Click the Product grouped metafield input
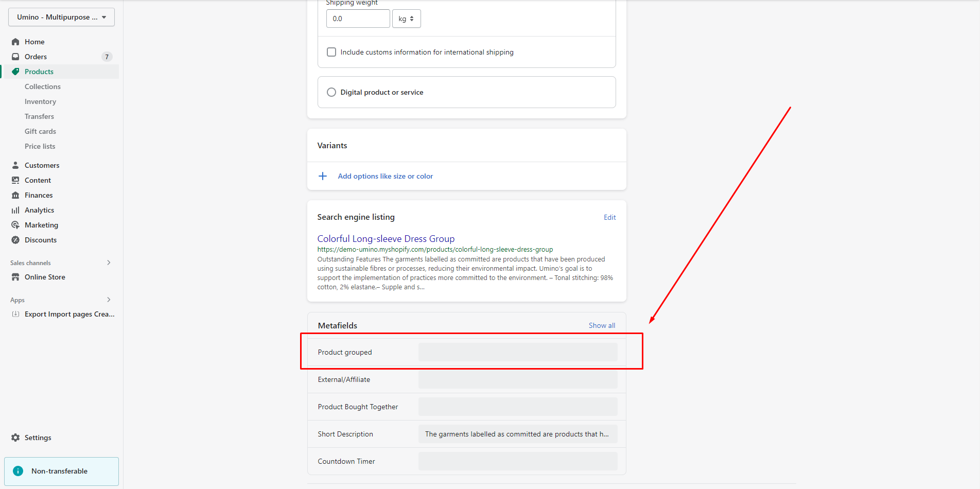Image resolution: width=980 pixels, height=489 pixels. pyautogui.click(x=517, y=352)
